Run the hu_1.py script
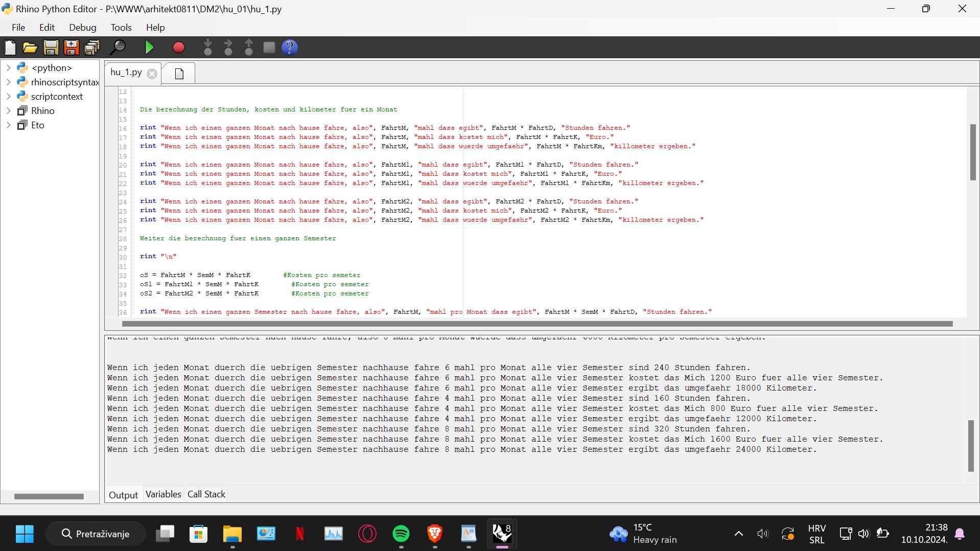The image size is (980, 551). (149, 47)
